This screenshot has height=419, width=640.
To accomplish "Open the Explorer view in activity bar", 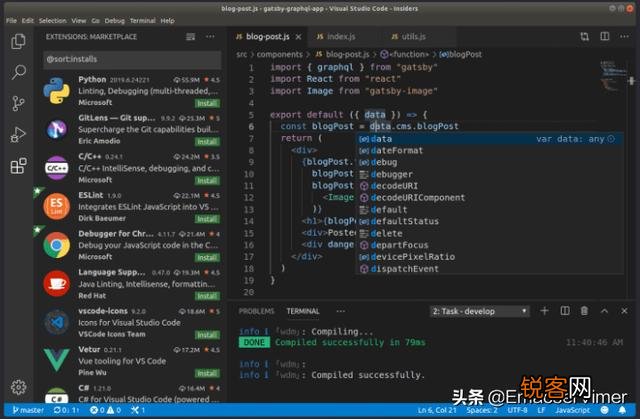I will 18,41.
